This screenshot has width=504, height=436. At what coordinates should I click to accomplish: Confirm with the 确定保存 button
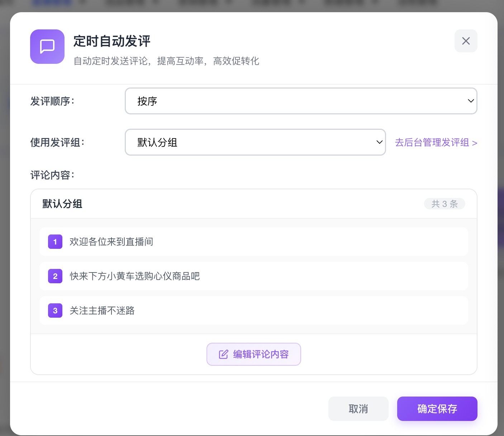click(437, 409)
